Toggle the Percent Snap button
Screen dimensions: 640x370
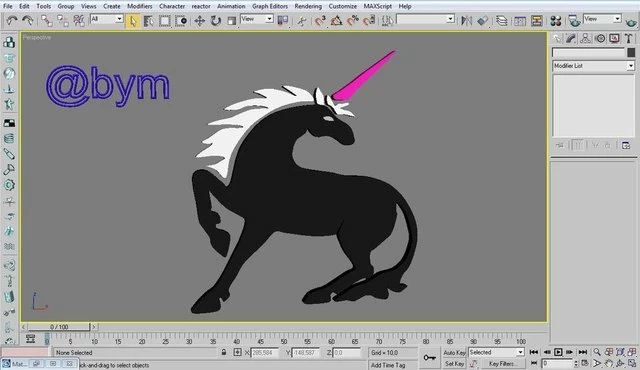point(353,20)
